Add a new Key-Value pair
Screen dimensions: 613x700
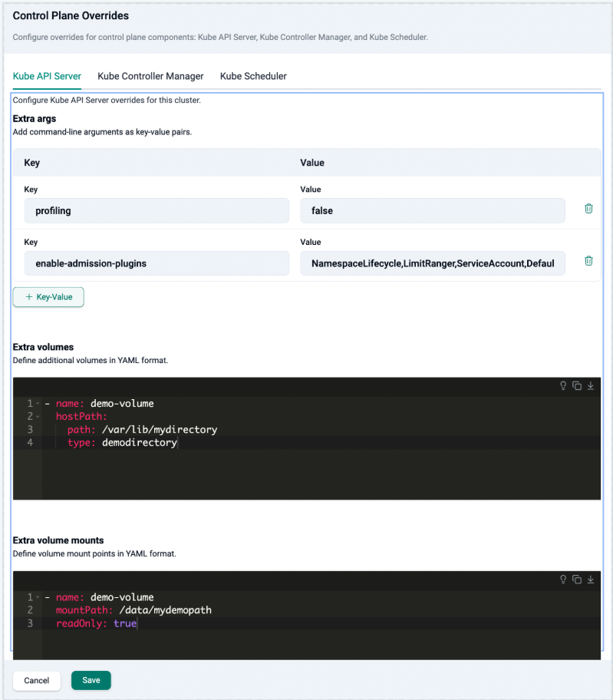pos(48,297)
